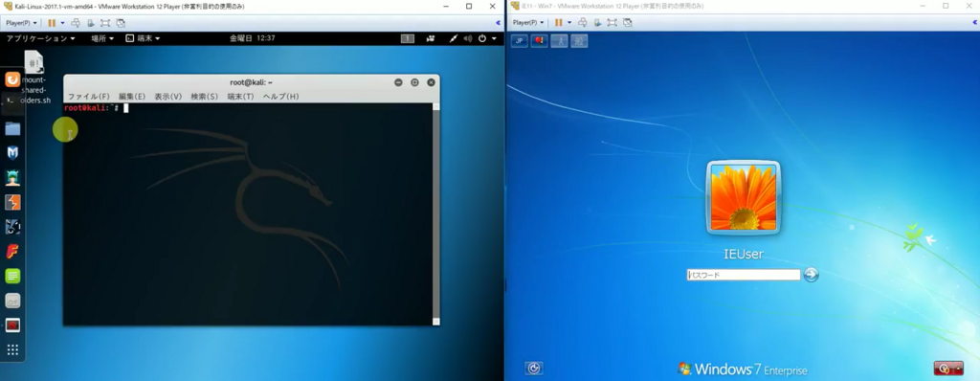Submit password with the arrow button
This screenshot has height=381, width=980.
tap(811, 274)
